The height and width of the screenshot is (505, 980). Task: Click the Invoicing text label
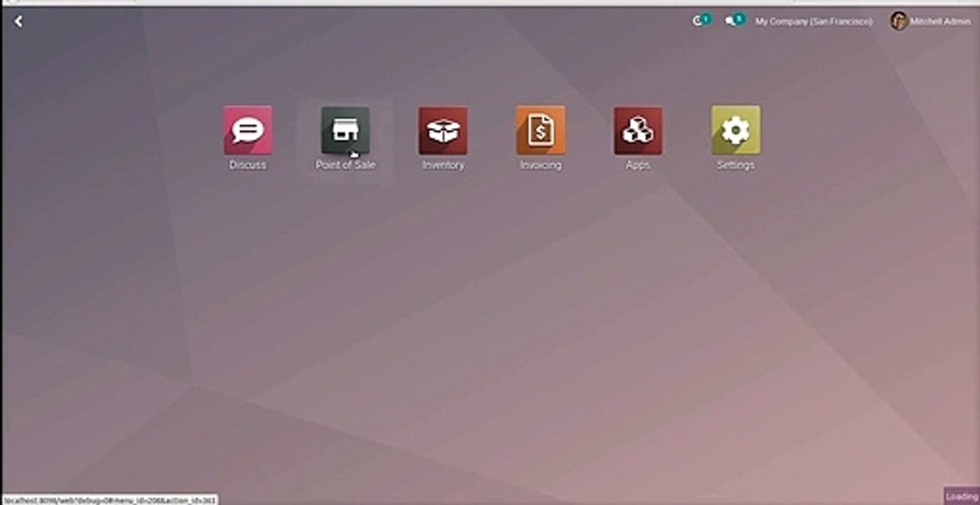click(541, 165)
